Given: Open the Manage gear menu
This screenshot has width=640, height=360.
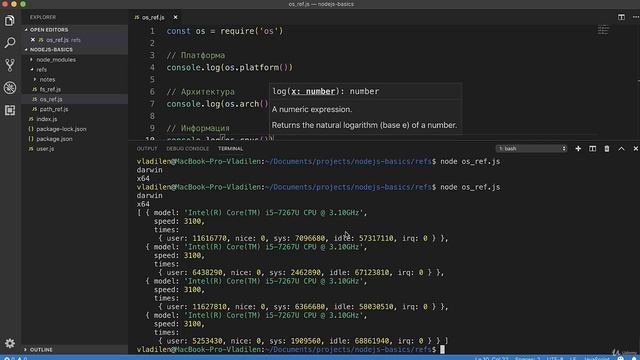Looking at the screenshot, I should [x=10, y=343].
